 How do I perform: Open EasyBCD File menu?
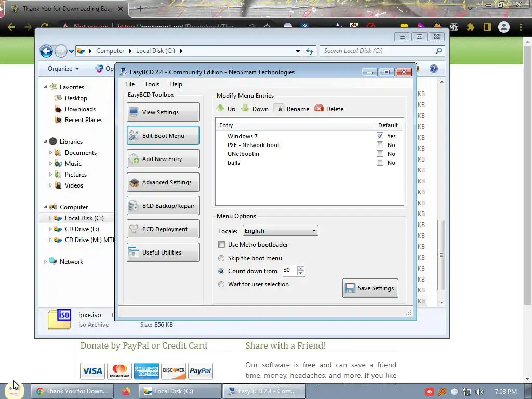click(x=130, y=84)
